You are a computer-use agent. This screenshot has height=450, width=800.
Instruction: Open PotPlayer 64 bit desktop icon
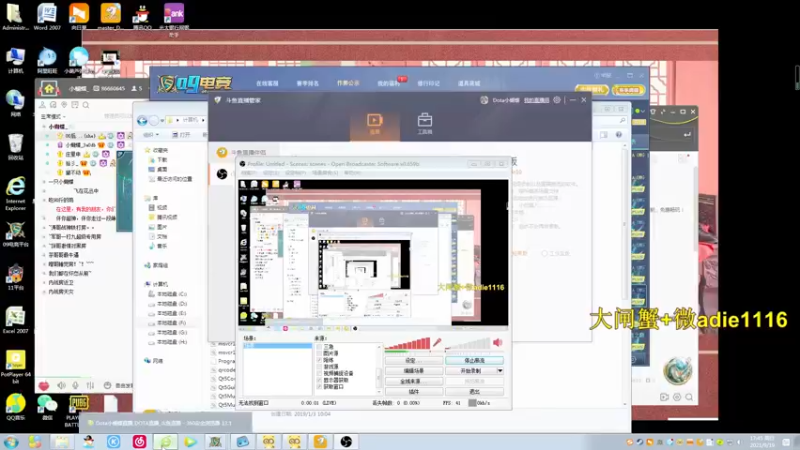coord(15,367)
